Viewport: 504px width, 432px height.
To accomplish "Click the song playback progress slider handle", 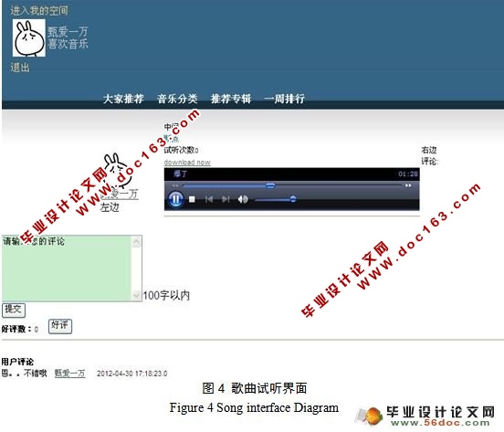I will click(270, 185).
